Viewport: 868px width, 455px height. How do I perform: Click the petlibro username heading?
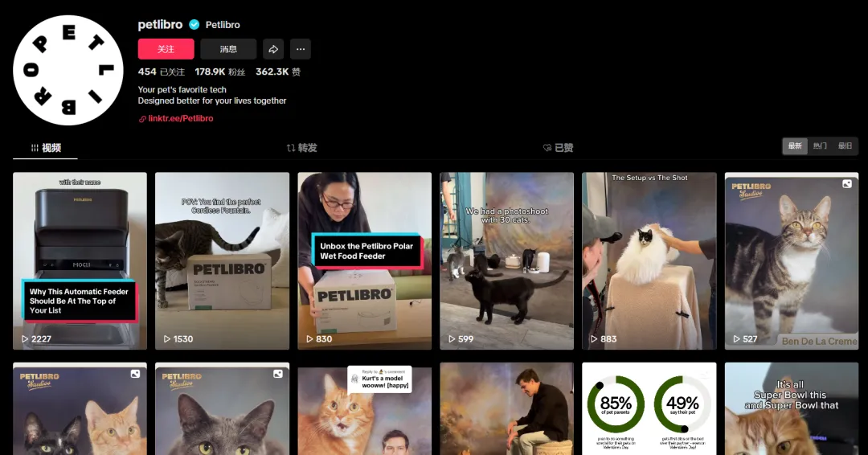point(160,24)
